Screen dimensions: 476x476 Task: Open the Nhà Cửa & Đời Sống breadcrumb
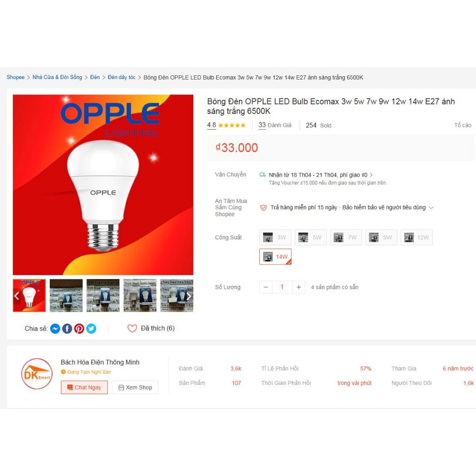[57, 78]
